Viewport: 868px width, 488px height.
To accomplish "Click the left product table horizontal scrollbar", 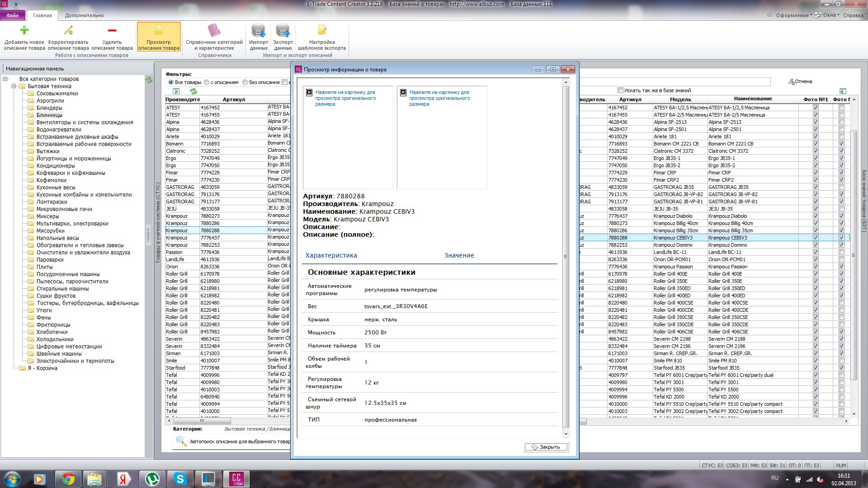I will 203,421.
